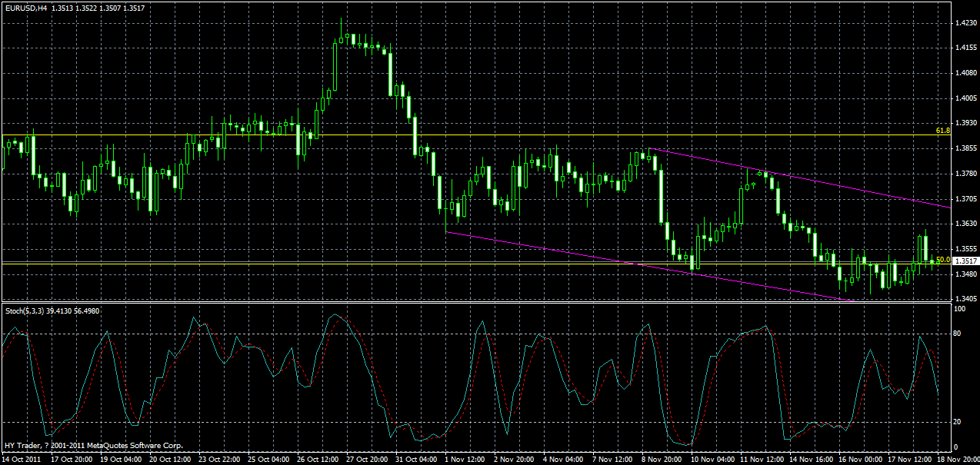The width and height of the screenshot is (980, 465).
Task: Click the 1.4080 price axis label
Action: 967,73
